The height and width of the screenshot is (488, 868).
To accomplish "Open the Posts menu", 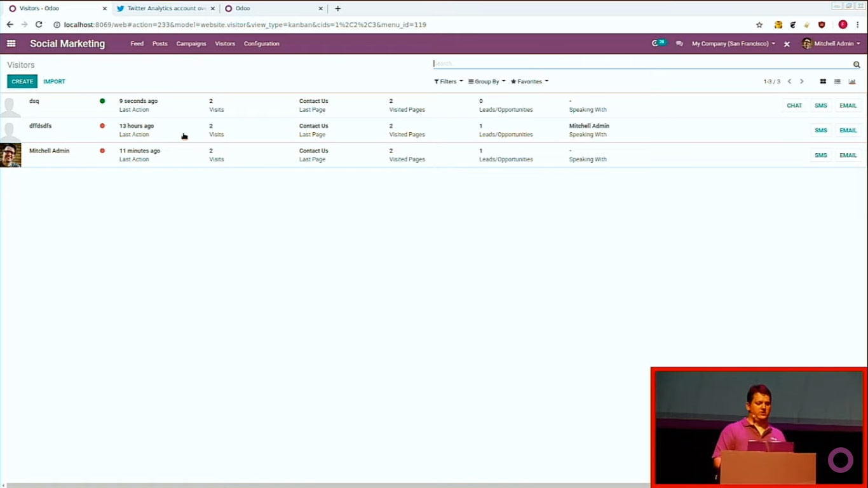I will 160,44.
